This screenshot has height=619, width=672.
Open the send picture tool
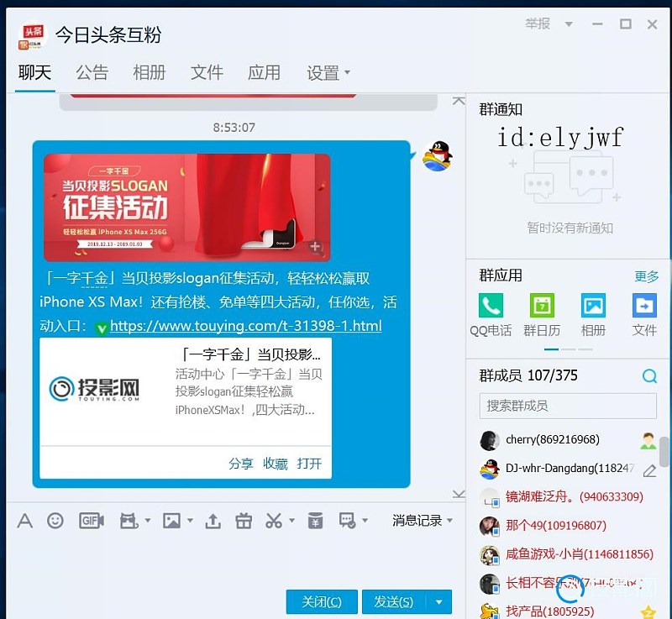pyautogui.click(x=171, y=521)
